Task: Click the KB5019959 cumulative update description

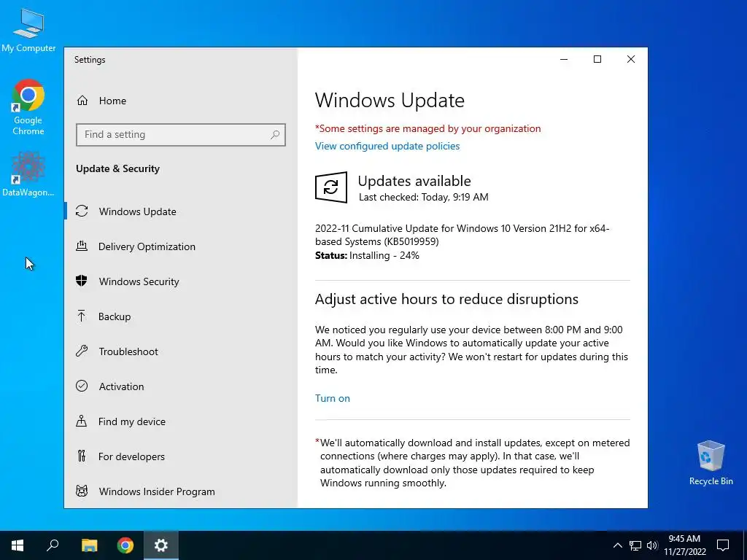Action: [x=462, y=235]
